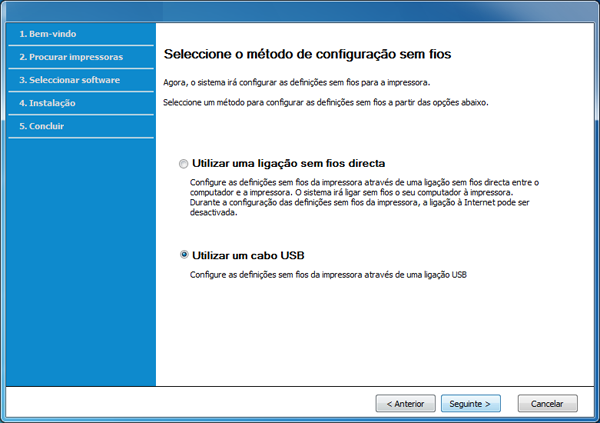Open step '5. Concluir' in sidebar
The width and height of the screenshot is (600, 423).
coord(42,126)
